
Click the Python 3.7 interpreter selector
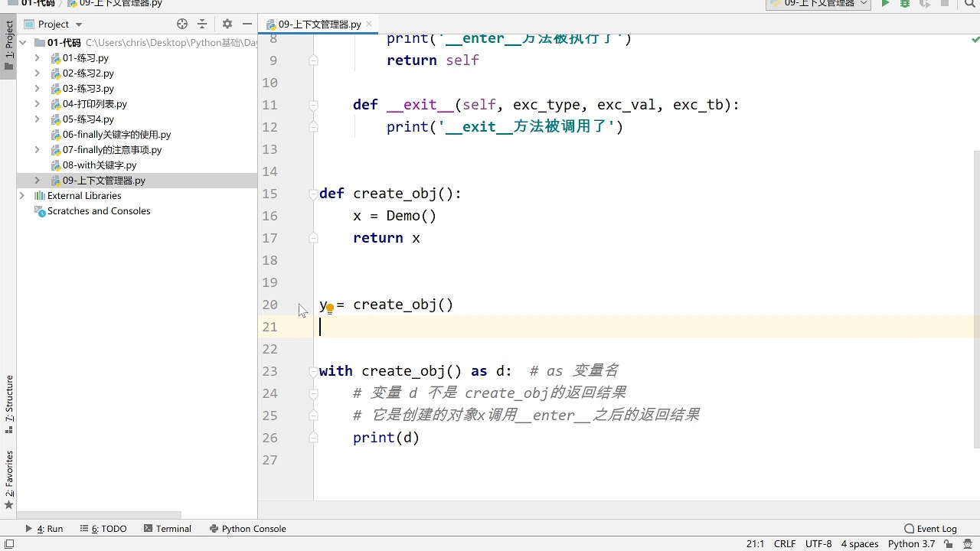click(x=911, y=544)
